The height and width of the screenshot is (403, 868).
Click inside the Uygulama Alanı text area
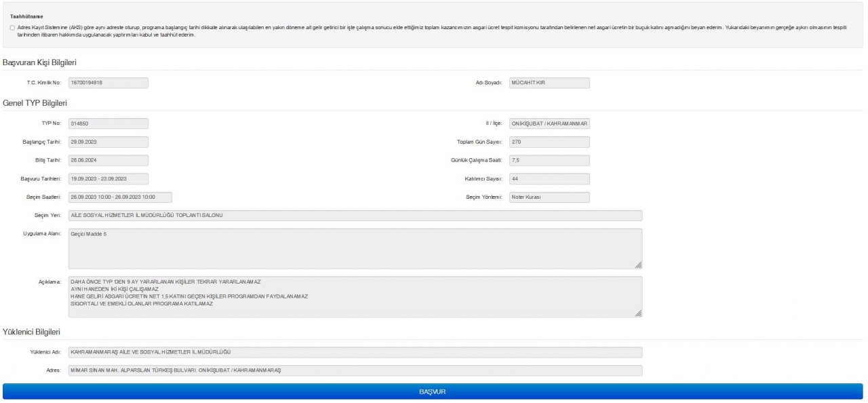355,248
